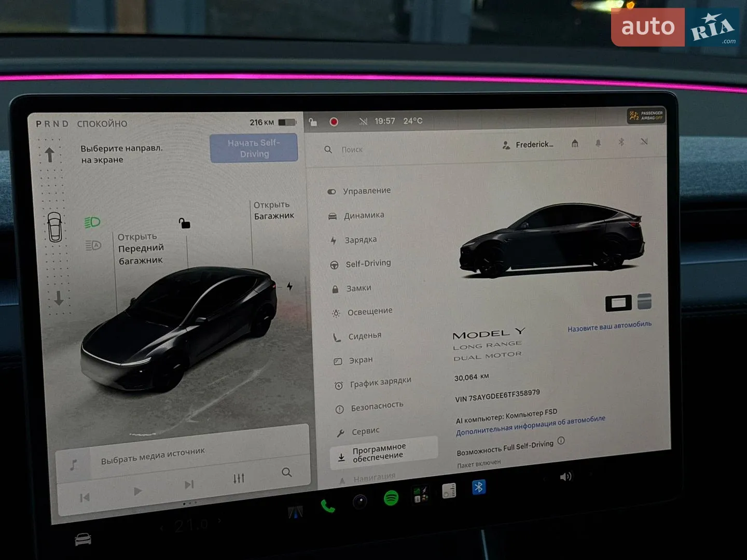
Task: Tap the VIN number text
Action: tap(497, 396)
